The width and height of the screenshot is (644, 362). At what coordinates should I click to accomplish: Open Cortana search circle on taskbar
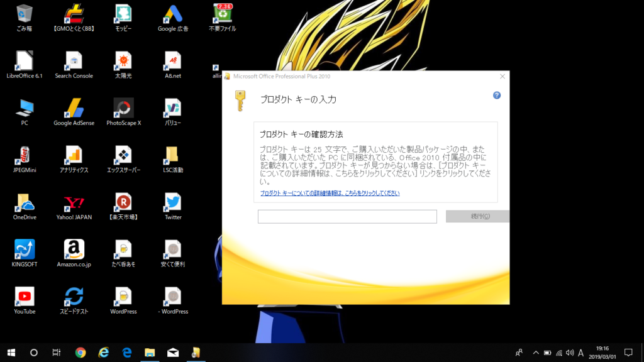[x=34, y=353]
